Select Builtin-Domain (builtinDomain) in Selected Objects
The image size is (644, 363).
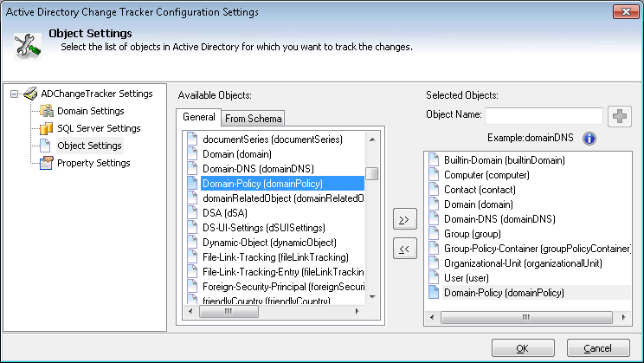click(x=505, y=160)
